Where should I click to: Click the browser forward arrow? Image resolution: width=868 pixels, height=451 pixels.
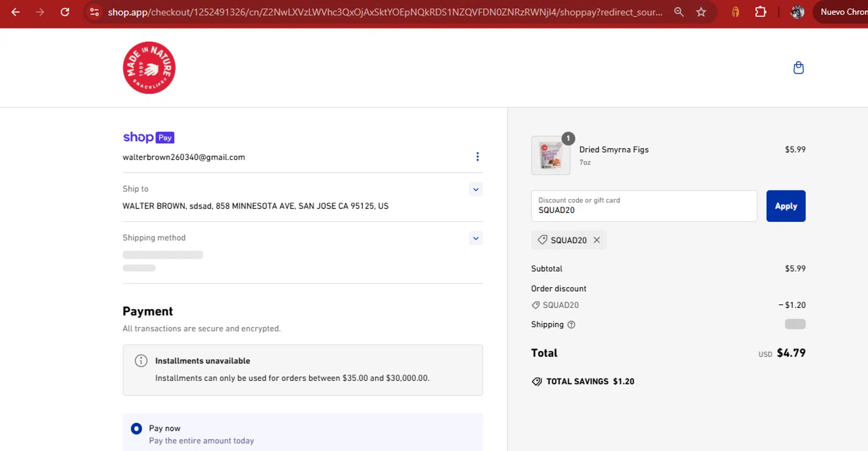pyautogui.click(x=40, y=12)
